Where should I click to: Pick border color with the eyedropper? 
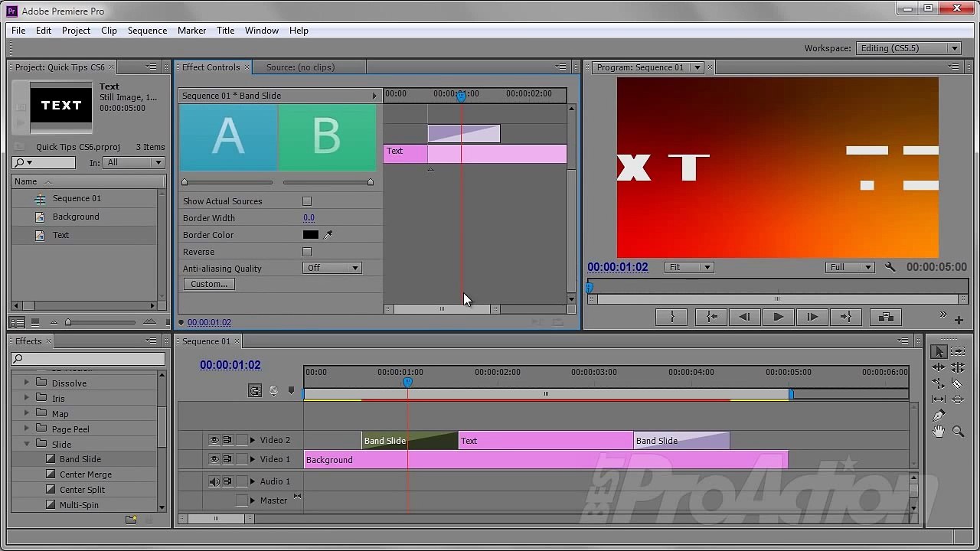pyautogui.click(x=328, y=235)
